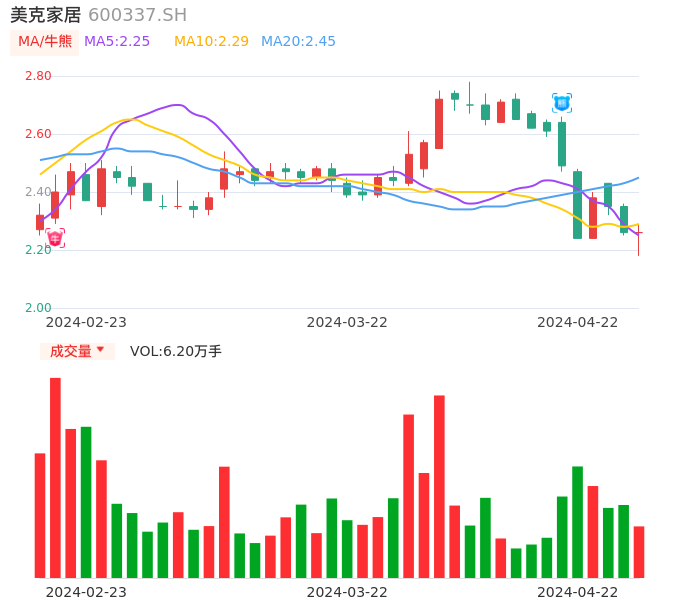Select the long green candle under the bear marker

pos(577,204)
